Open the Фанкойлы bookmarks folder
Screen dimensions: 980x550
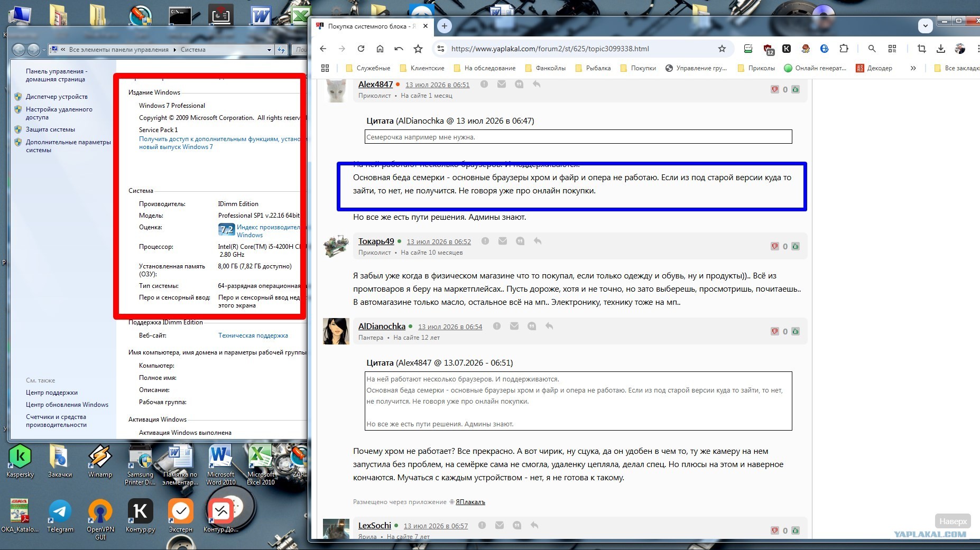(x=545, y=68)
